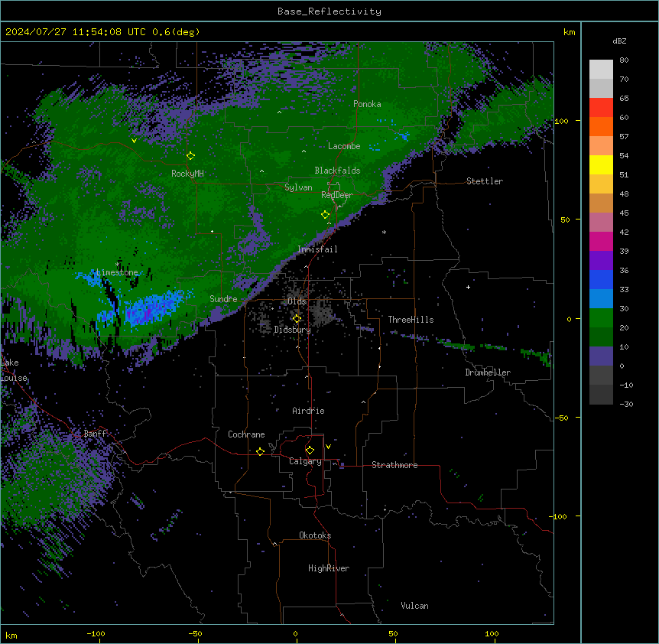
Task: Click the asterisk marker southwest of Stettler
Action: pyautogui.click(x=384, y=232)
